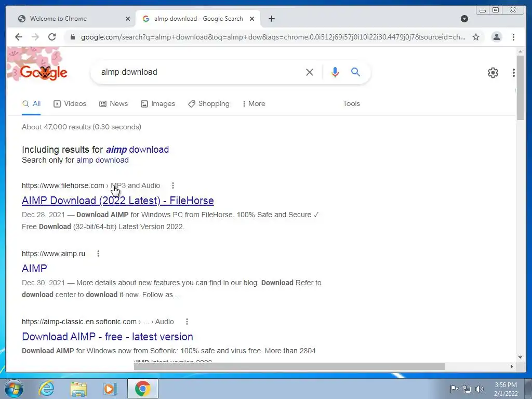
Task: Open options dots for softonic result
Action: tap(187, 322)
